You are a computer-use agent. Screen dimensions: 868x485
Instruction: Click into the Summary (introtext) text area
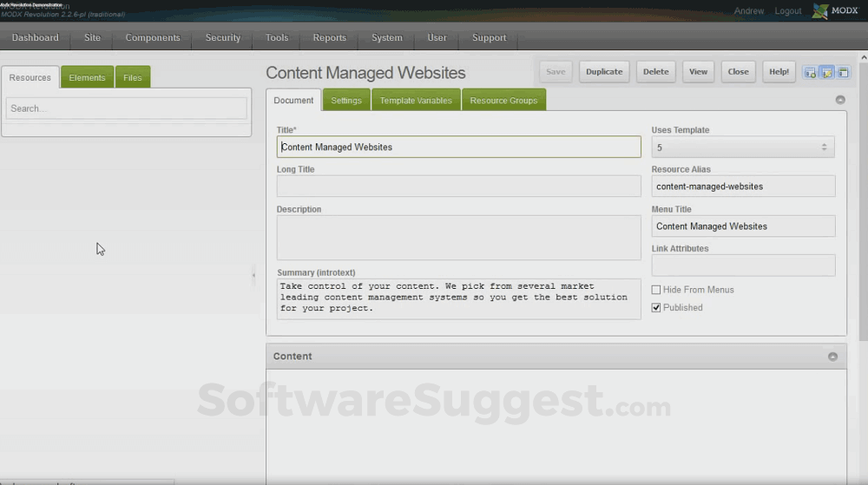click(459, 298)
